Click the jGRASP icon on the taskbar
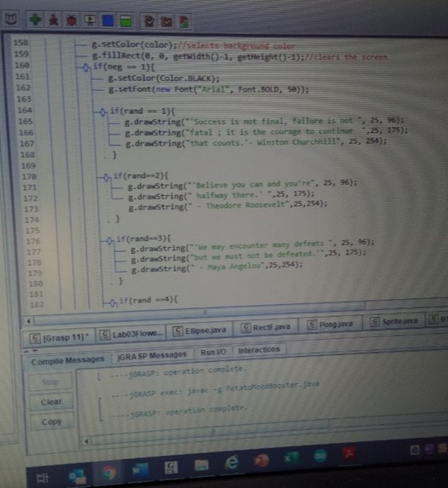The width and height of the screenshot is (448, 488). (x=170, y=468)
